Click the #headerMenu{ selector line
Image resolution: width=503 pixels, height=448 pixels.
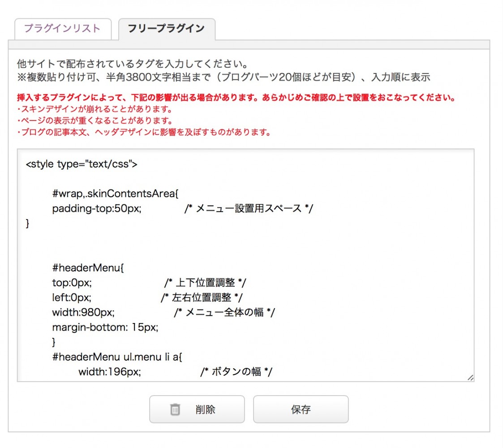click(x=88, y=267)
